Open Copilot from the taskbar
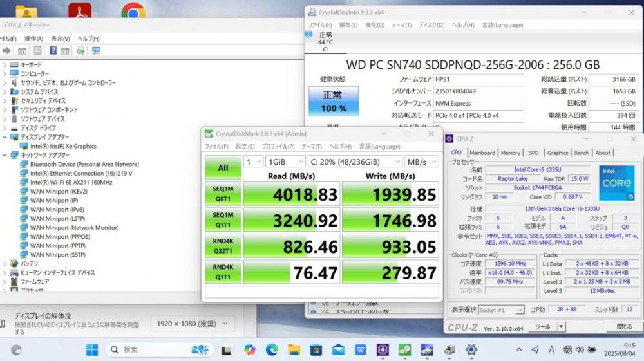 coord(249,350)
